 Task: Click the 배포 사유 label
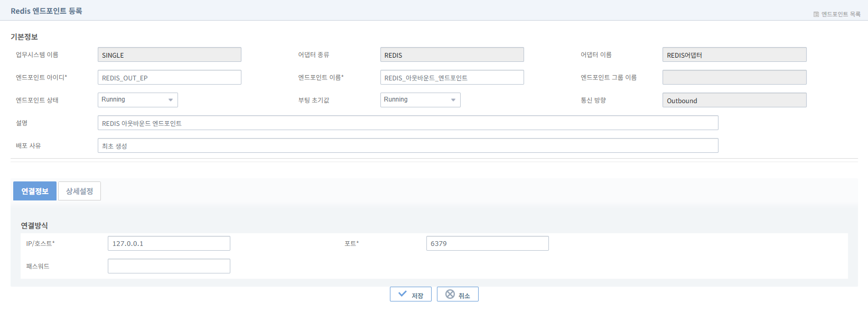coord(29,145)
